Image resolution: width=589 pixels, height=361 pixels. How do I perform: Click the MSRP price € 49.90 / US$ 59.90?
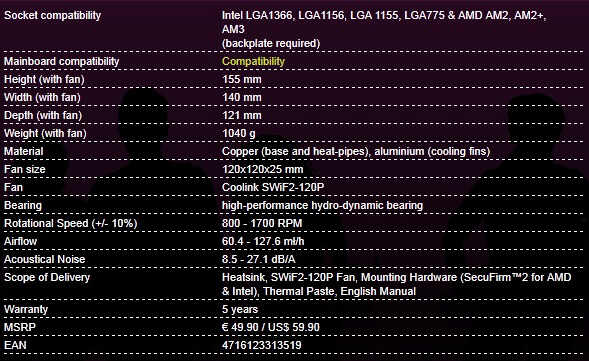click(271, 327)
